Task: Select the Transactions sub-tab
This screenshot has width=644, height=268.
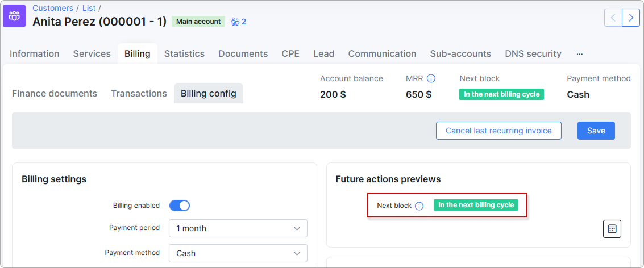Action: coord(139,94)
